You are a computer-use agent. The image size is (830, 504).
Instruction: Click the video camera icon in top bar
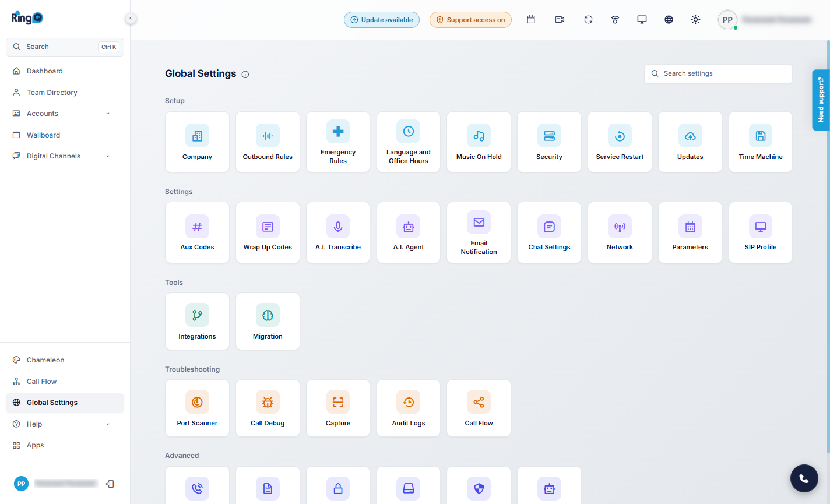point(560,20)
